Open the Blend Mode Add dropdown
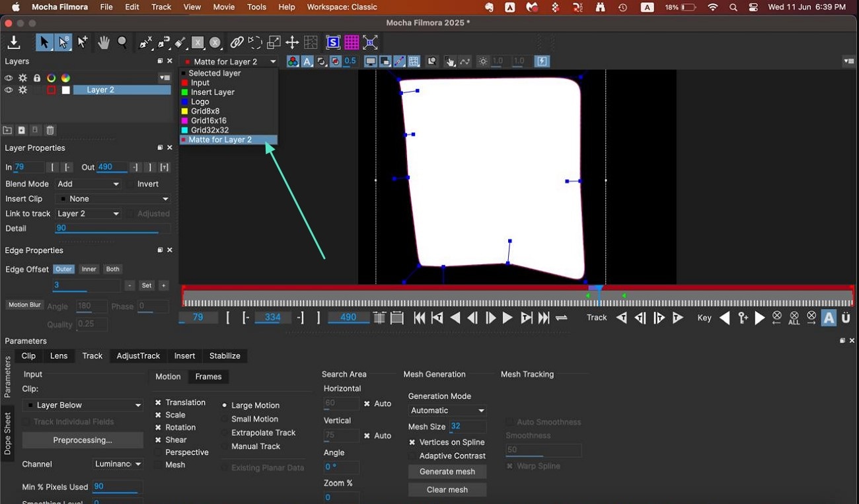This screenshot has width=859, height=504. [88, 184]
